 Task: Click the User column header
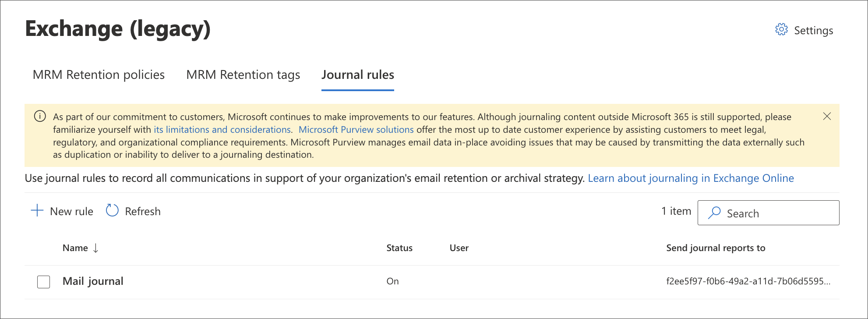click(459, 248)
